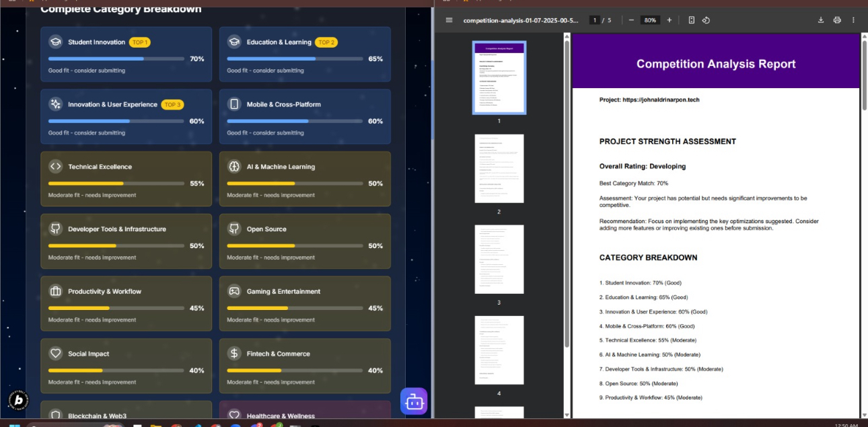Zoom in the PDF with plus icon
868x427 pixels.
(x=669, y=20)
